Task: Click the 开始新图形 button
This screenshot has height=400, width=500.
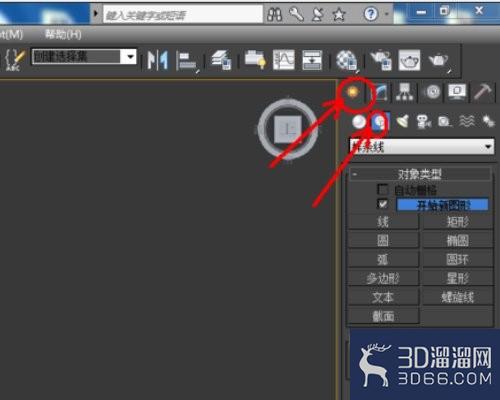Action: 442,205
